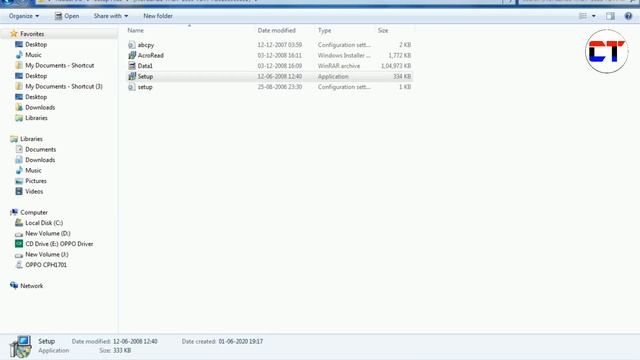The height and width of the screenshot is (360, 640).
Task: Click the OPPO CPH1701 phone icon
Action: (x=19, y=264)
